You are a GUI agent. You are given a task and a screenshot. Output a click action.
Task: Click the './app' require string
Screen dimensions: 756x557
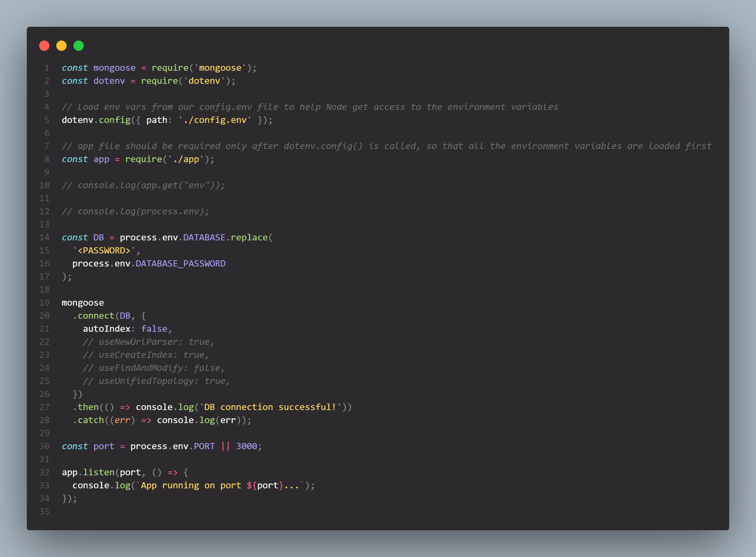click(x=184, y=159)
